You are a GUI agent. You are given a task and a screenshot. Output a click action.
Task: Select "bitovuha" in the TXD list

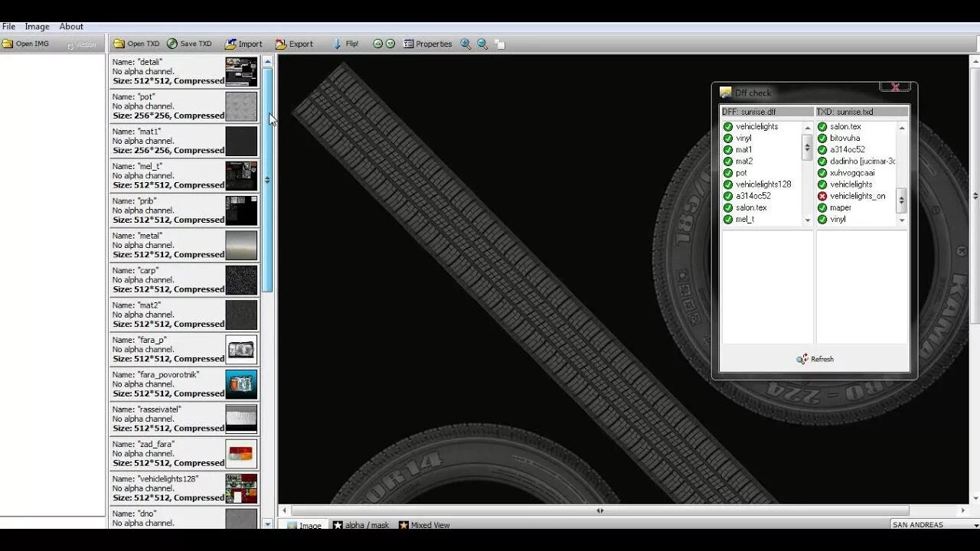click(844, 139)
